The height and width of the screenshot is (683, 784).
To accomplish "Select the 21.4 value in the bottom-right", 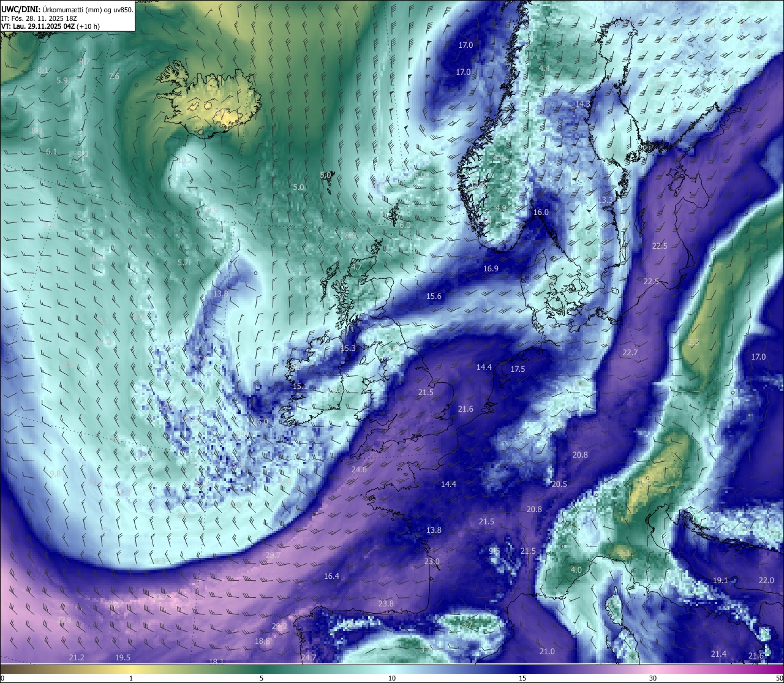I will [x=718, y=654].
